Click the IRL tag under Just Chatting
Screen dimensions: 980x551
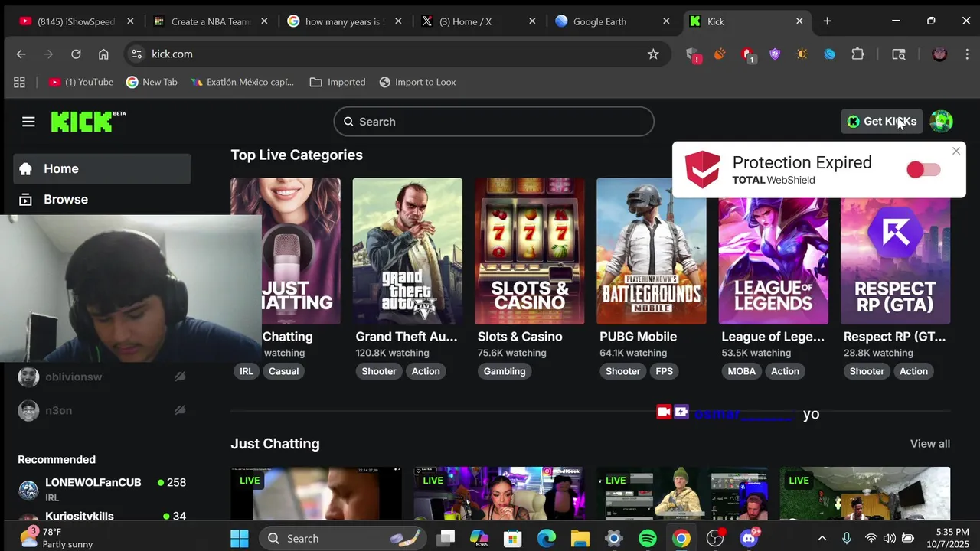coord(247,371)
